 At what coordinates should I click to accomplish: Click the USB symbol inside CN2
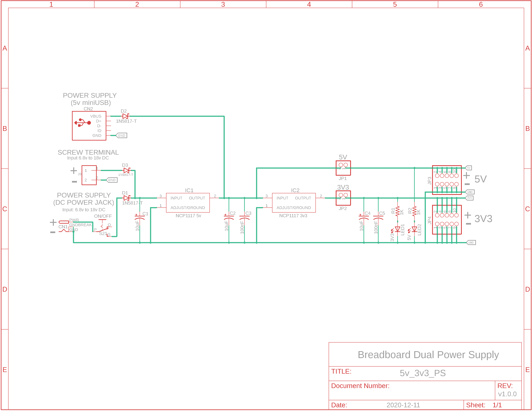point(83,123)
